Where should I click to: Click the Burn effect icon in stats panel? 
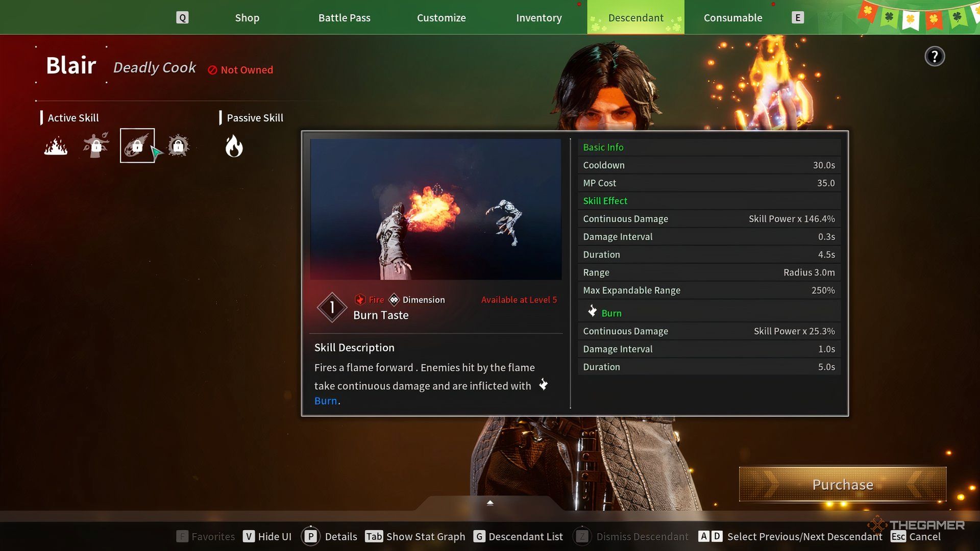(592, 311)
